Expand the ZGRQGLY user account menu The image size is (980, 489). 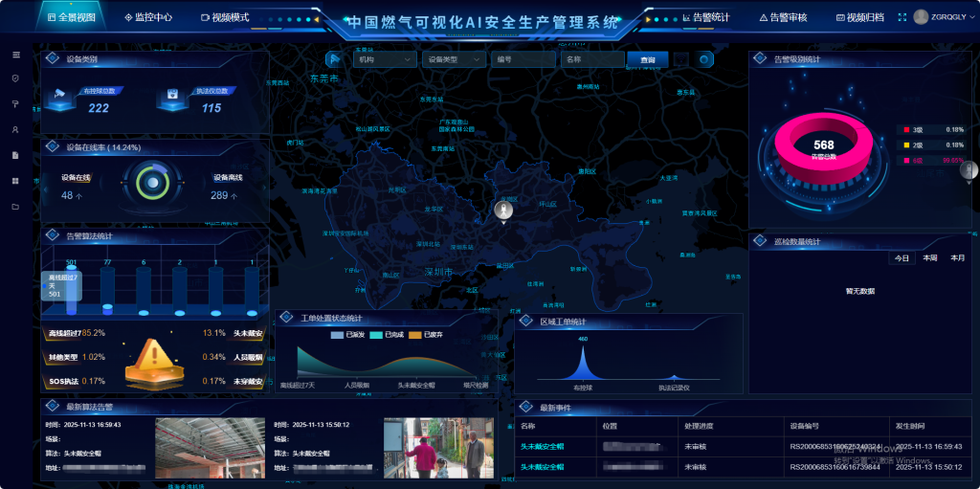[942, 17]
